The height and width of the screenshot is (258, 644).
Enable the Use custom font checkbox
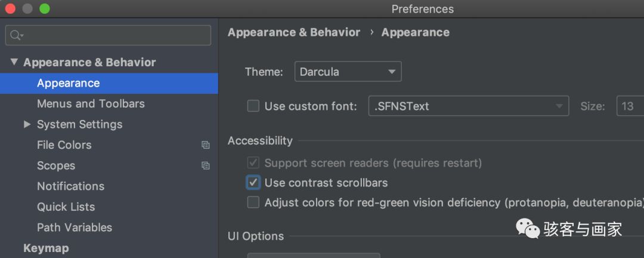pyautogui.click(x=253, y=106)
